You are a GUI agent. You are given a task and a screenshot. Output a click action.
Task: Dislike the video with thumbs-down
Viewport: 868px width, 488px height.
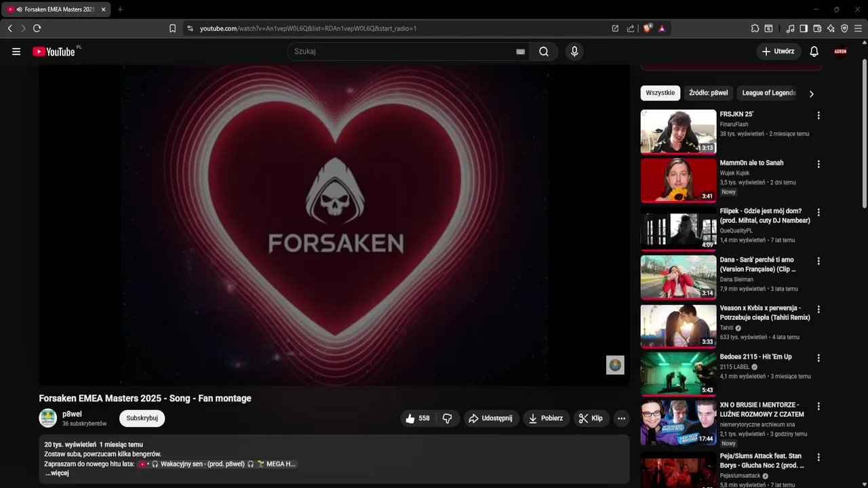448,418
